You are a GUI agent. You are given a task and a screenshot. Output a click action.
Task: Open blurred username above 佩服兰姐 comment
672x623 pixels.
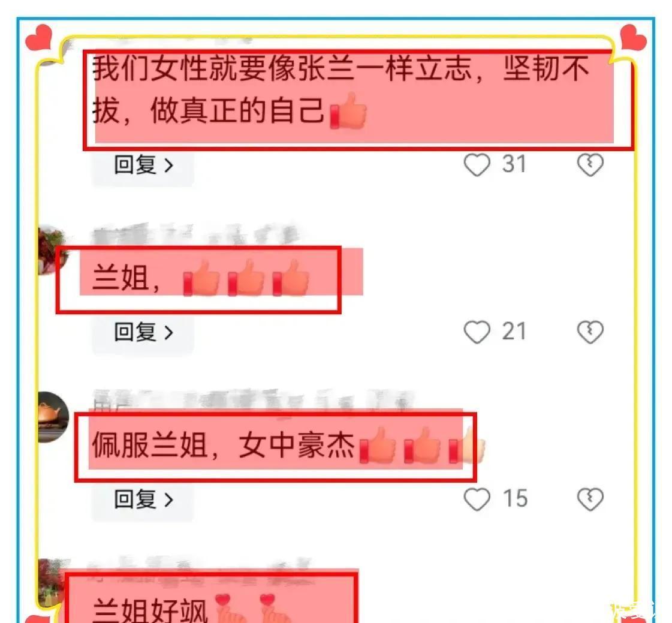click(253, 401)
